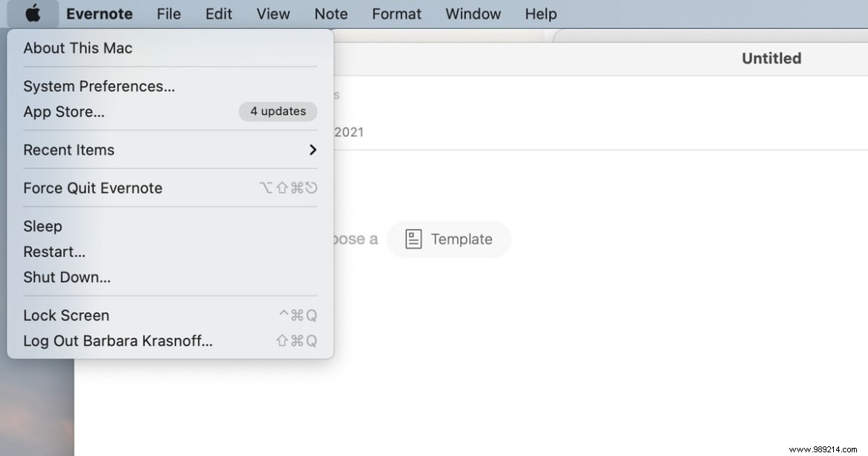Open About This Mac
Viewport: 868px width, 456px height.
click(x=77, y=47)
